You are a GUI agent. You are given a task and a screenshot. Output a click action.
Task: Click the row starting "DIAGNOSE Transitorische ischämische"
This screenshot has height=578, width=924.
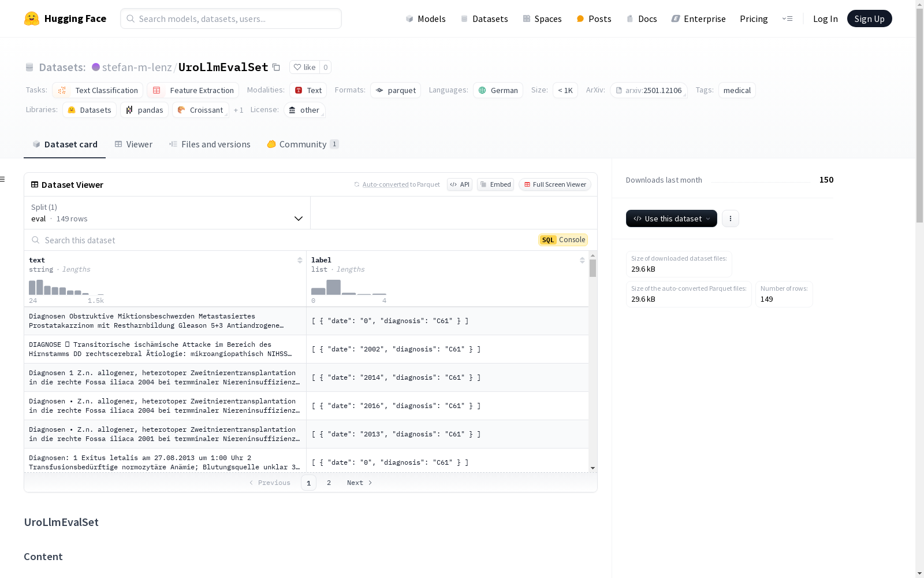306,349
